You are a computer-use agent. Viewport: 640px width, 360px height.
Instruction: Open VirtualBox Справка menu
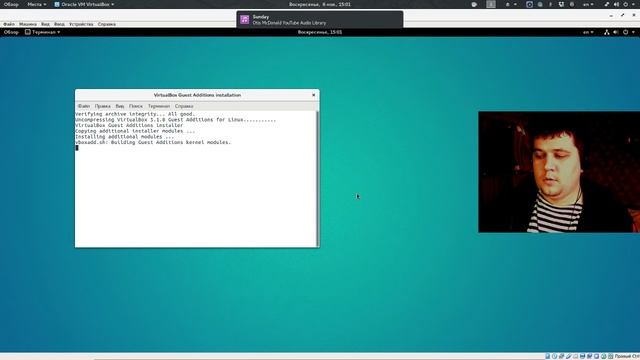107,24
